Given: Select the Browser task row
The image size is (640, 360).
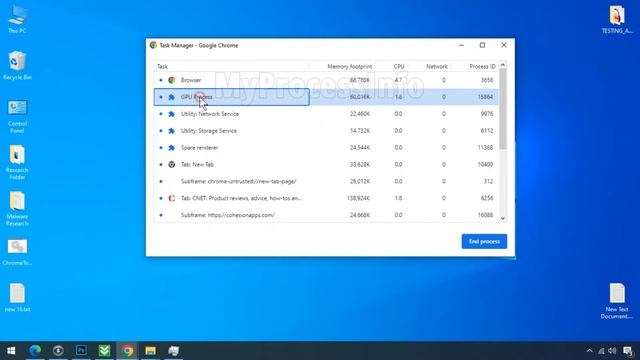Looking at the screenshot, I should click(x=326, y=80).
